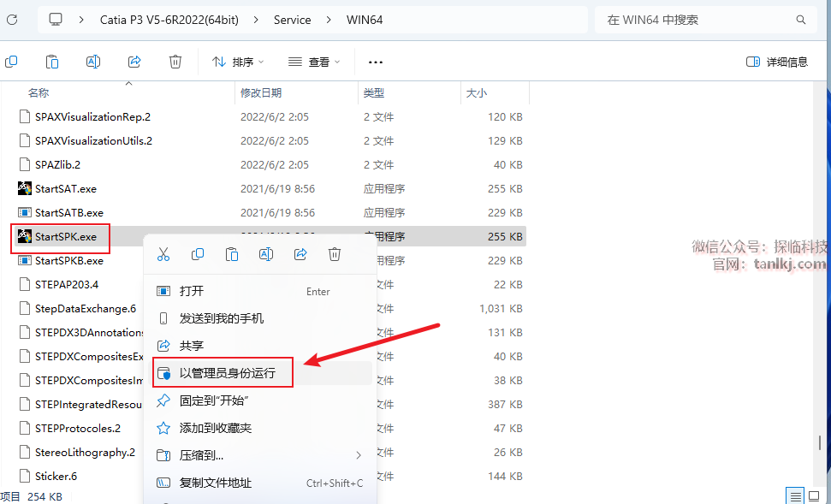Choose Open in the context menu

(261, 291)
